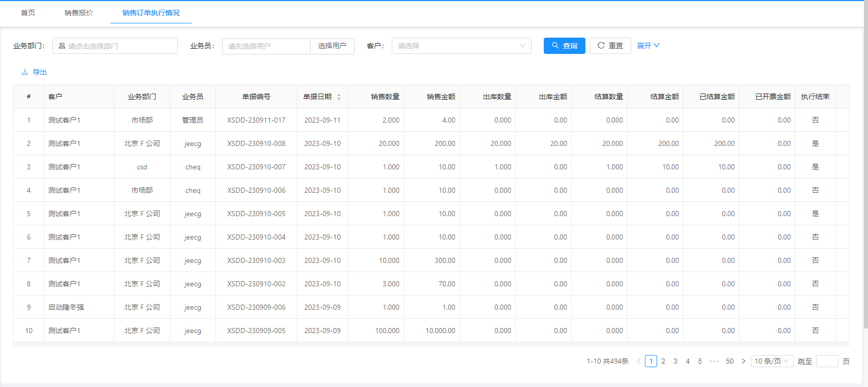Click the 执行结束 column header
Image resolution: width=868 pixels, height=387 pixels.
tap(815, 97)
